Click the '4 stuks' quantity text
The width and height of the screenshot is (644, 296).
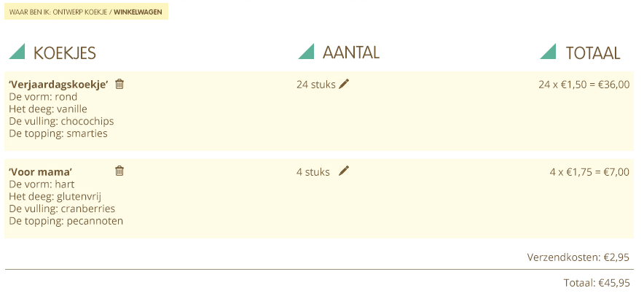(x=313, y=172)
